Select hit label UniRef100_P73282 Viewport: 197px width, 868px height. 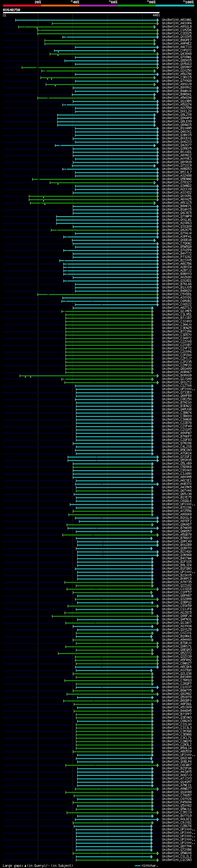click(x=177, y=257)
